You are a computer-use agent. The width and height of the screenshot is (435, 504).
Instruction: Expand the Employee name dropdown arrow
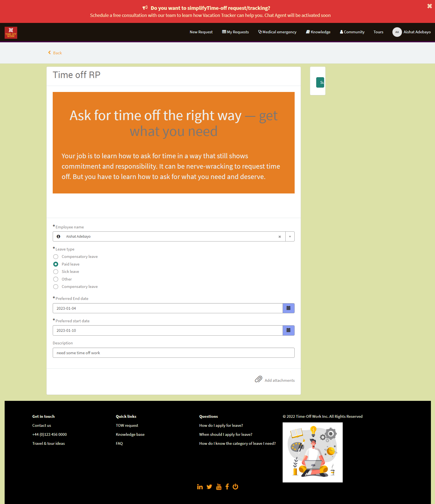[290, 237]
